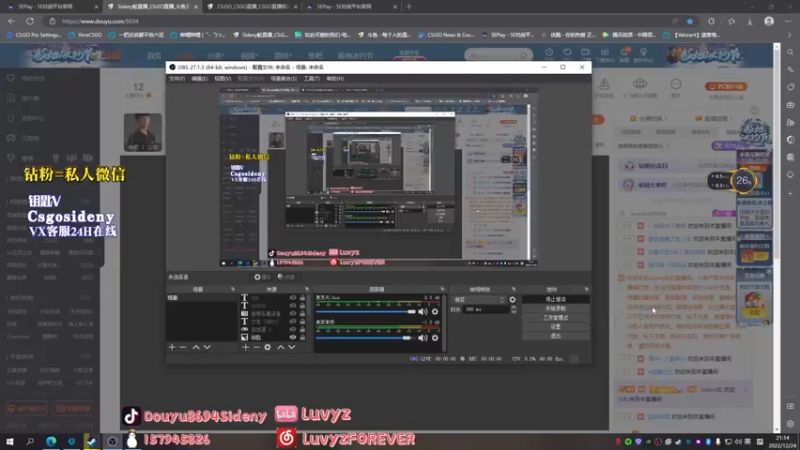This screenshot has width=800, height=450.
Task: Remove the selected source with the minus icon
Action: coord(256,347)
